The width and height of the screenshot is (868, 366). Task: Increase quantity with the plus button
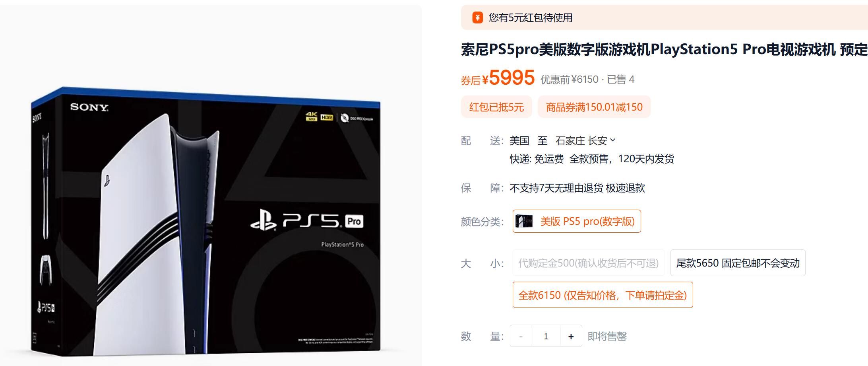(x=571, y=336)
